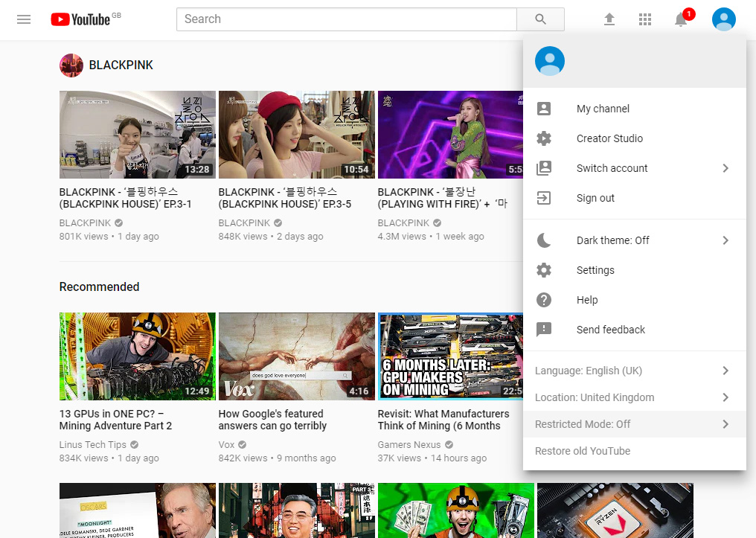Click the Settings gear icon
Image resolution: width=756 pixels, height=538 pixels.
(x=544, y=270)
